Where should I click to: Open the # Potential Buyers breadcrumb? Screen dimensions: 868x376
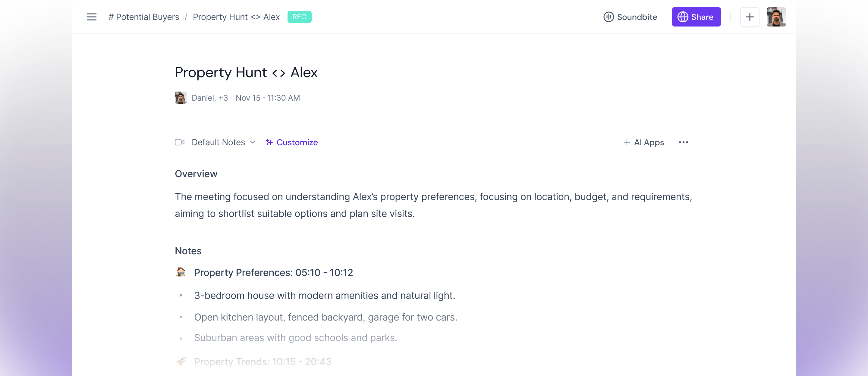(143, 17)
